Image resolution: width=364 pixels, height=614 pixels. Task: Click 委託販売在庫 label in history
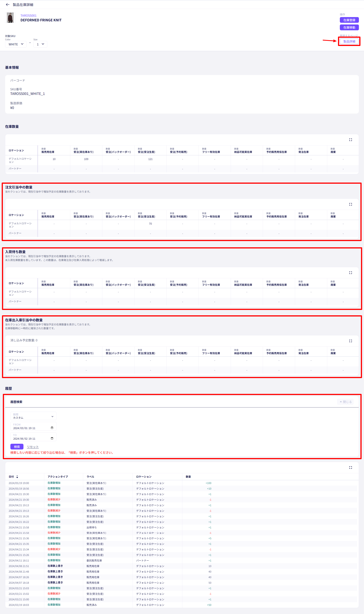pyautogui.click(x=94, y=560)
